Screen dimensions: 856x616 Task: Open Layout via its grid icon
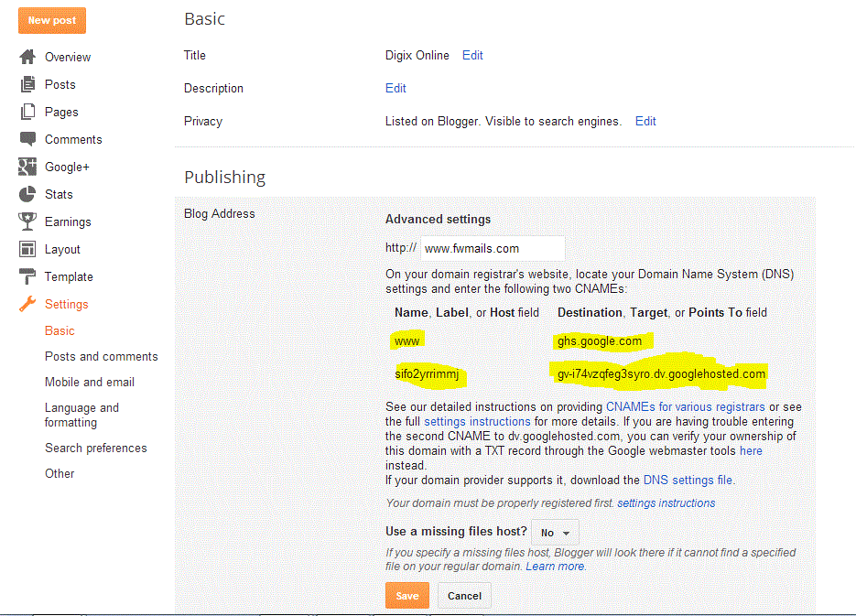click(x=27, y=249)
